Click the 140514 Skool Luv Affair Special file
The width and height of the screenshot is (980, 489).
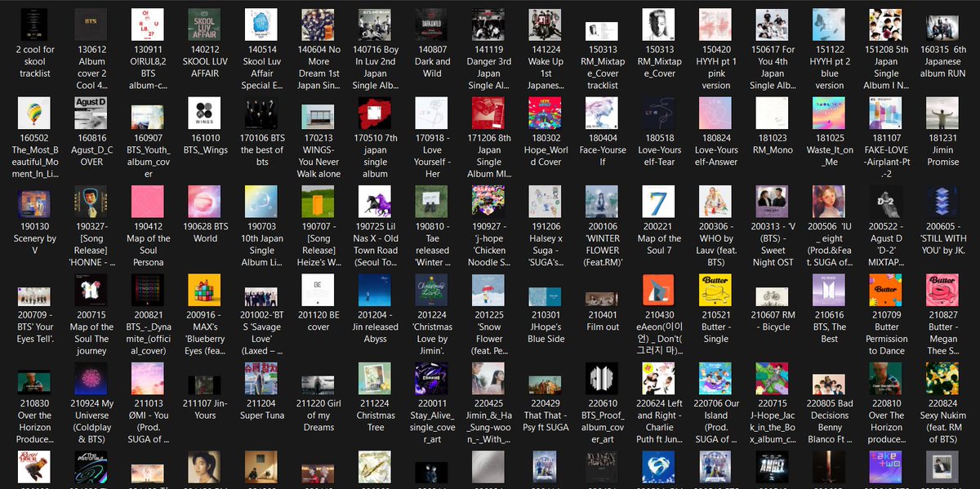coord(261,25)
